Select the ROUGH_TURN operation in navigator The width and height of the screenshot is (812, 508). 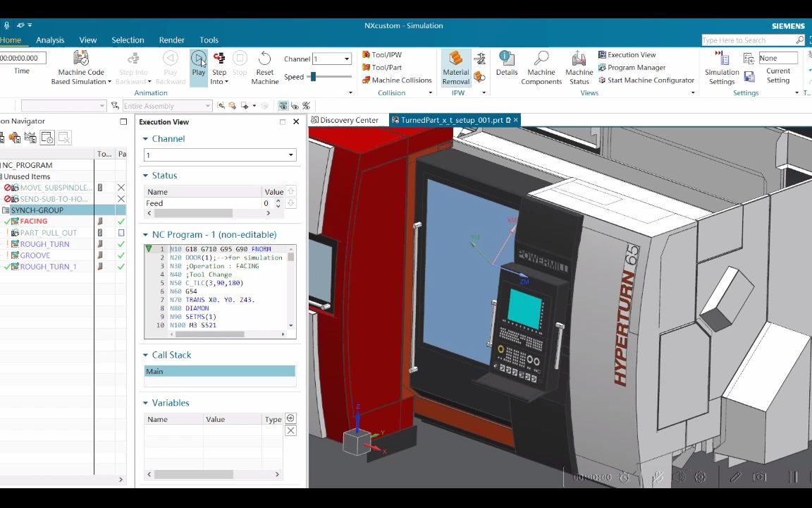pyautogui.click(x=44, y=244)
